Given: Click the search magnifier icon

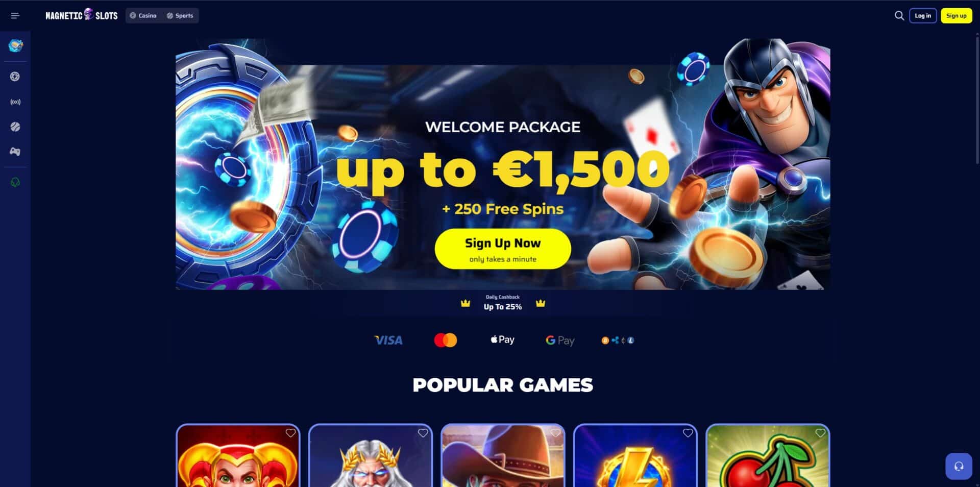Looking at the screenshot, I should pyautogui.click(x=899, y=16).
